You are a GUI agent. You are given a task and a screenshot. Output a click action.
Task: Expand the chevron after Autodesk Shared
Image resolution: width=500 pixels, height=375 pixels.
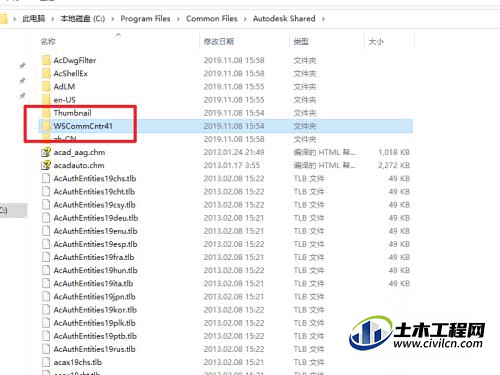pos(323,19)
